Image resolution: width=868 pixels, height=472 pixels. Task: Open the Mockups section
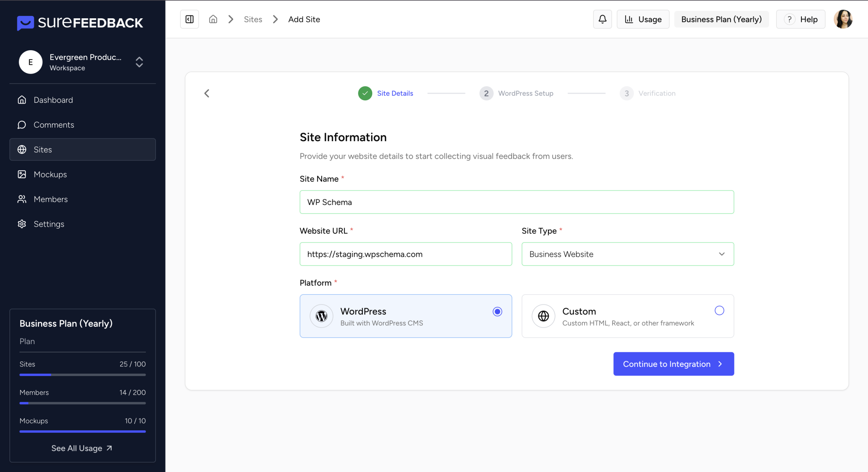(51, 174)
